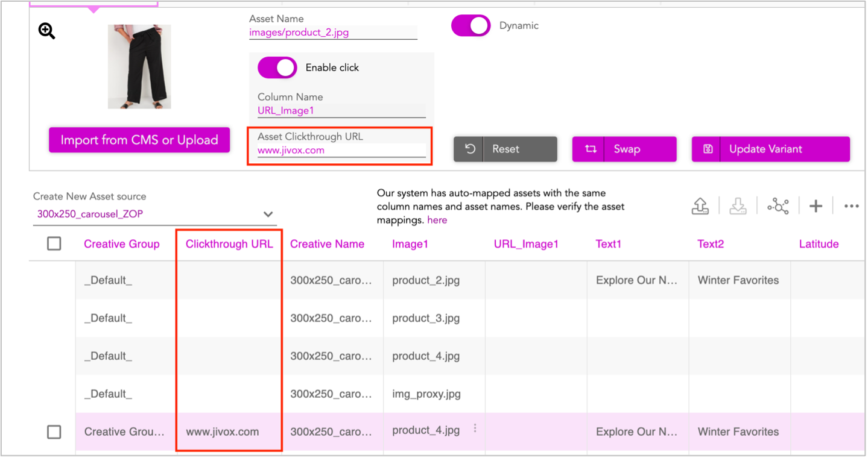Image resolution: width=868 pixels, height=458 pixels.
Task: Click the plus icon to add column
Action: point(816,206)
